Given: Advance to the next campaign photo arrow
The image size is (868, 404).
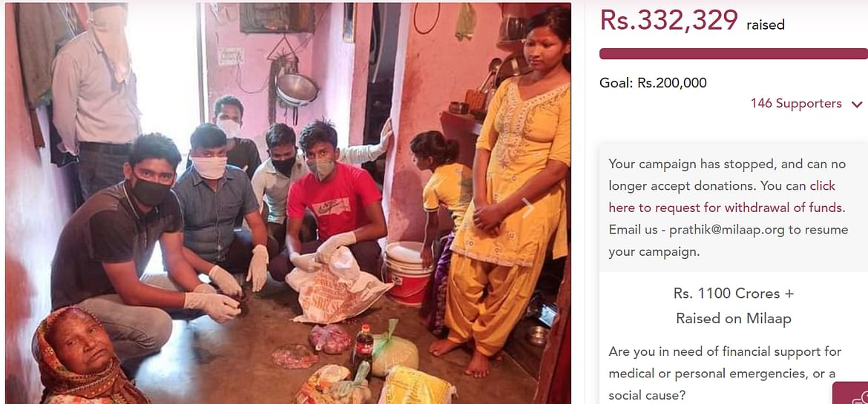Looking at the screenshot, I should click(527, 208).
